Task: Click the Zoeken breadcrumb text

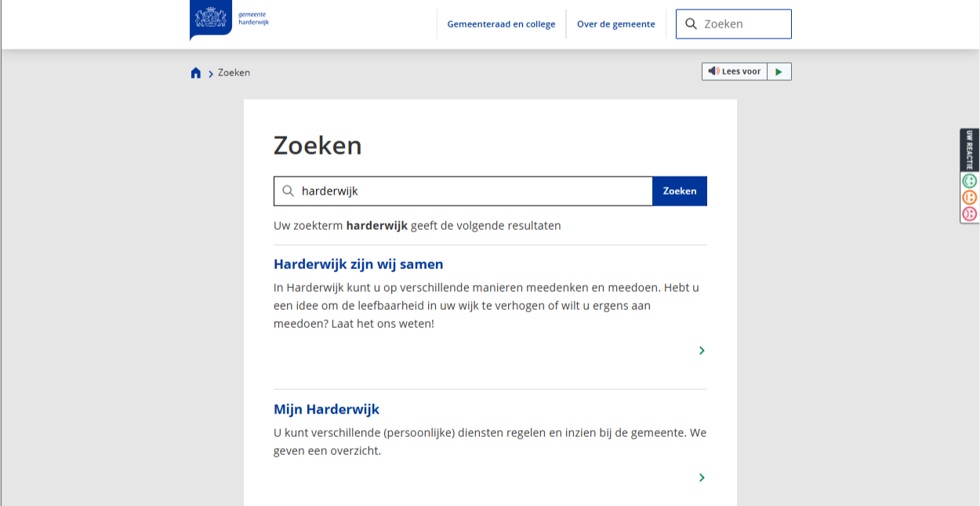Action: click(x=234, y=73)
